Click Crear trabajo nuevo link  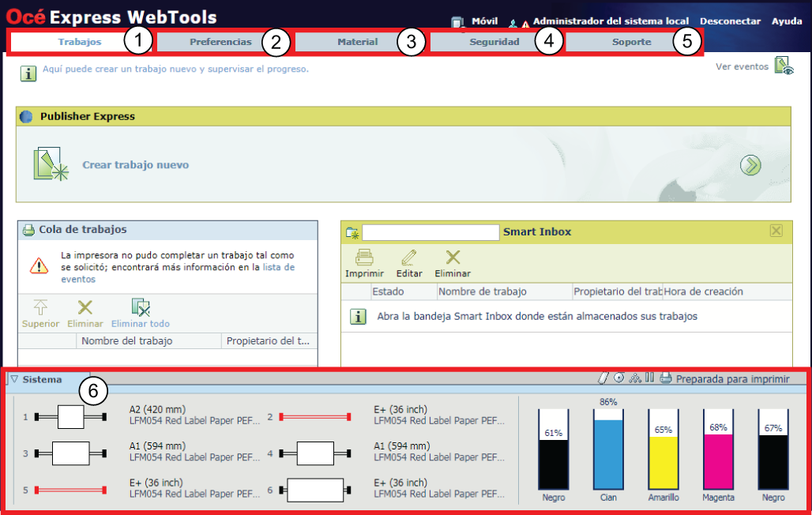coord(135,165)
